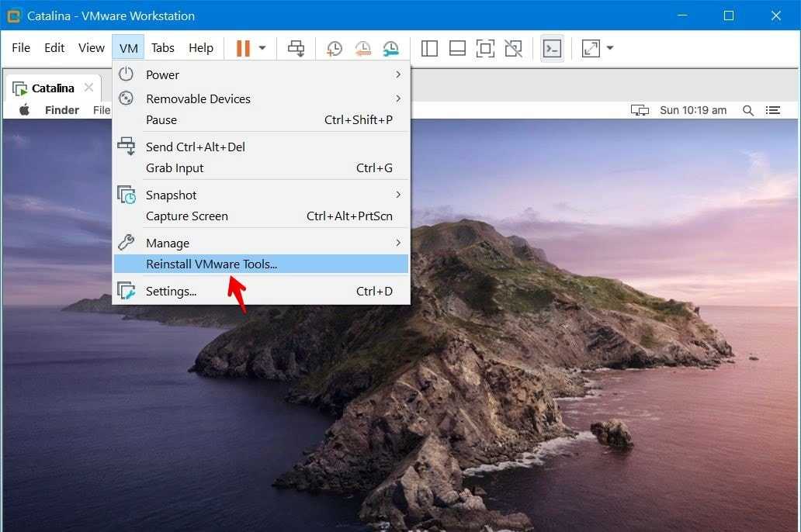This screenshot has height=532, width=801.
Task: Click the display mirroring icon in guest menu bar
Action: (640, 110)
